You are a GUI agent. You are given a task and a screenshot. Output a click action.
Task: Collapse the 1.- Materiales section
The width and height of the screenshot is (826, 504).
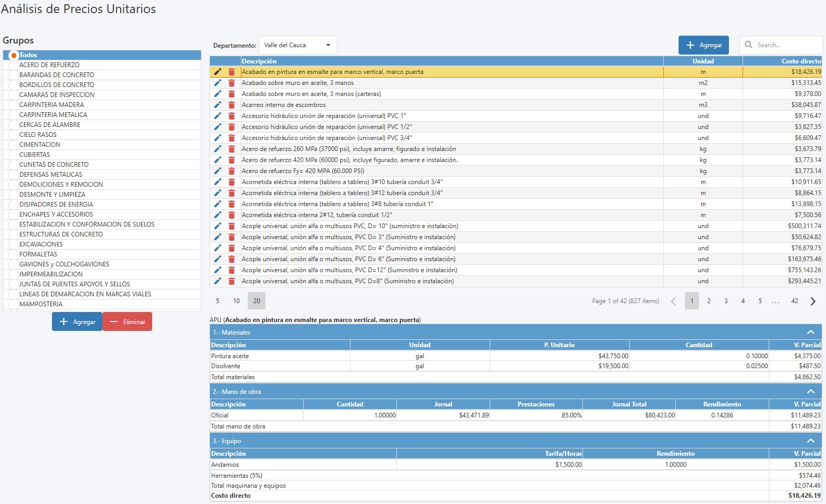pos(810,333)
